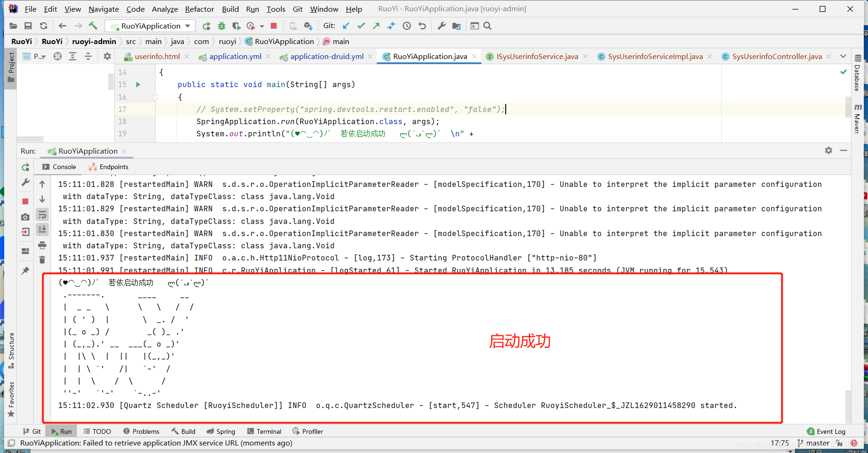Hide Run tool window with minus icon
Screen dimensions: 868x453
click(844, 150)
